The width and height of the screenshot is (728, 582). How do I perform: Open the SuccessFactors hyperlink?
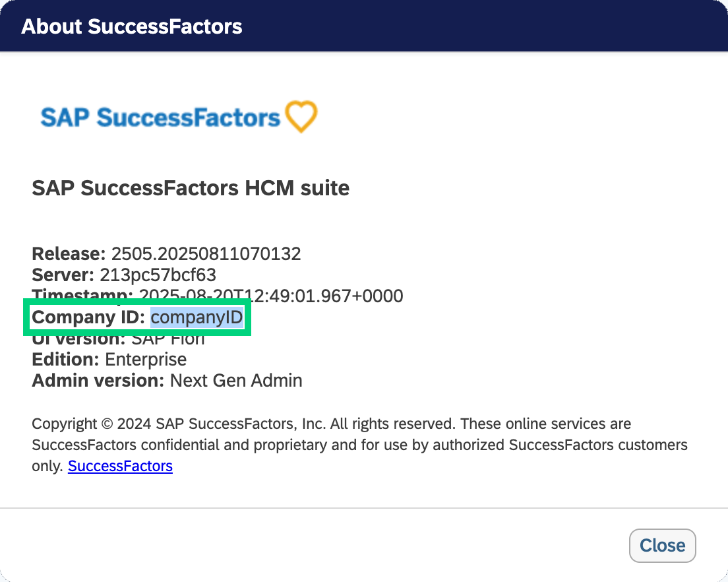click(120, 467)
